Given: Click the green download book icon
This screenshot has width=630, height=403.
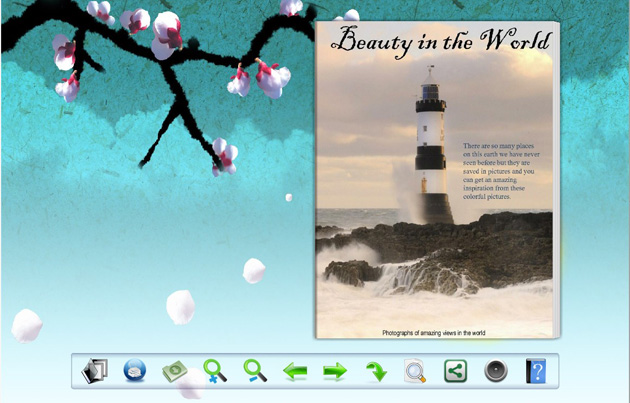Looking at the screenshot, I should click(x=174, y=371).
